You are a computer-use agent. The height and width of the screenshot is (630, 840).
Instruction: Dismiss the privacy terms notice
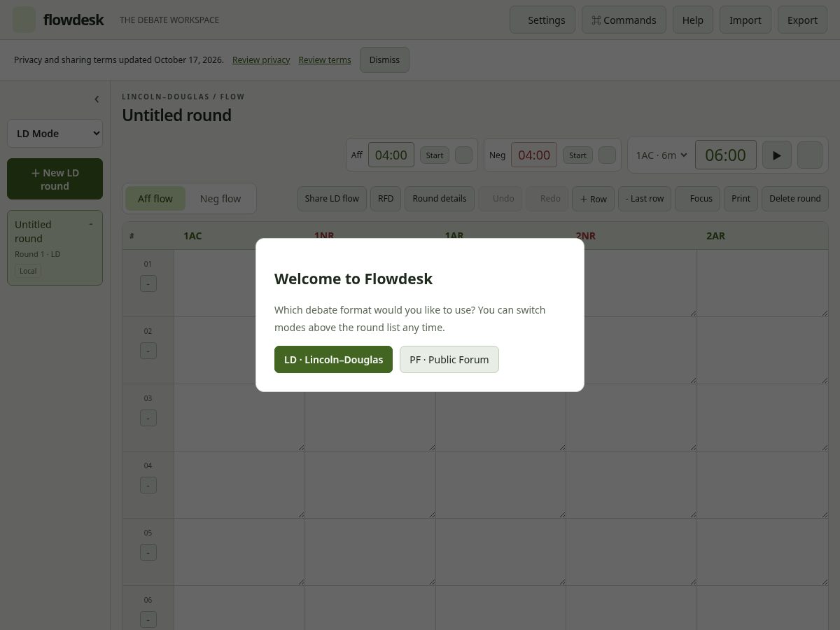click(x=384, y=59)
